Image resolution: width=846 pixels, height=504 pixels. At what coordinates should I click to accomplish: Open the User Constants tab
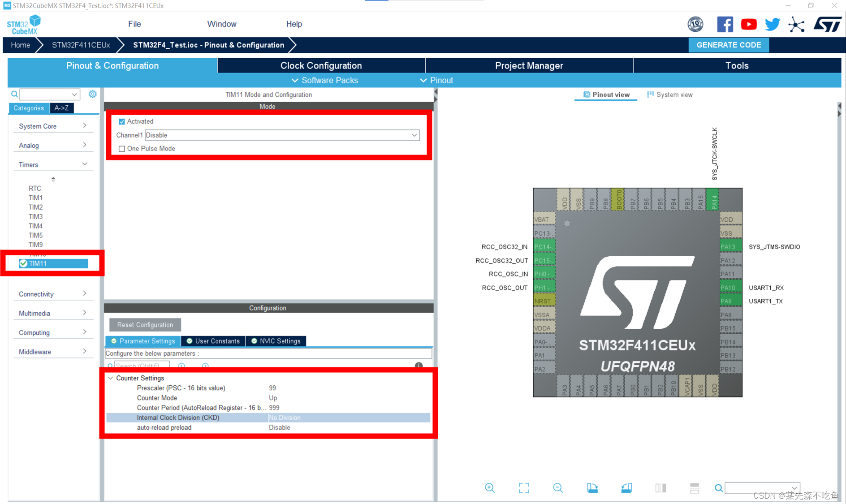(213, 341)
